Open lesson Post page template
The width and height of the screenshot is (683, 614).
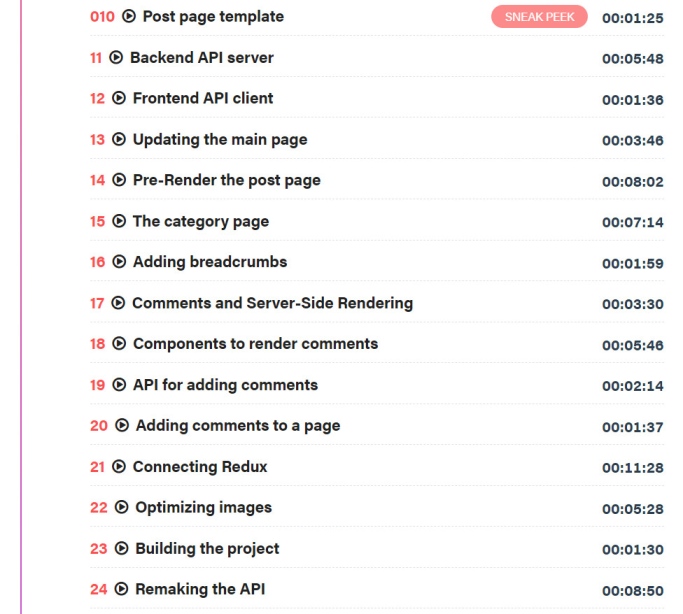[213, 17]
